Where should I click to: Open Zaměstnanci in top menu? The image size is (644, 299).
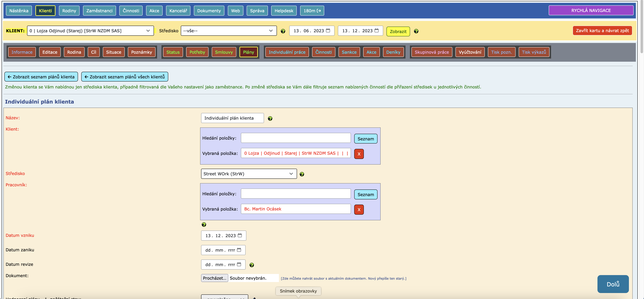click(x=99, y=11)
